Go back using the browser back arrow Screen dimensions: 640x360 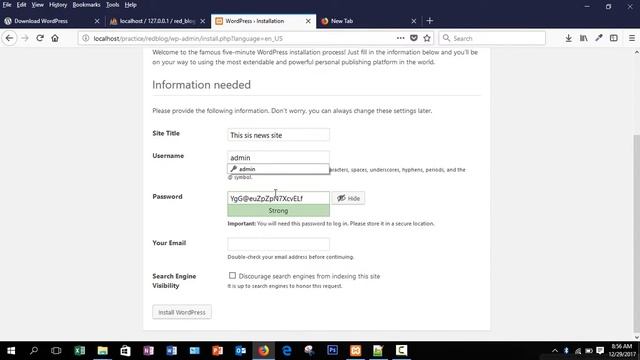click(x=9, y=38)
